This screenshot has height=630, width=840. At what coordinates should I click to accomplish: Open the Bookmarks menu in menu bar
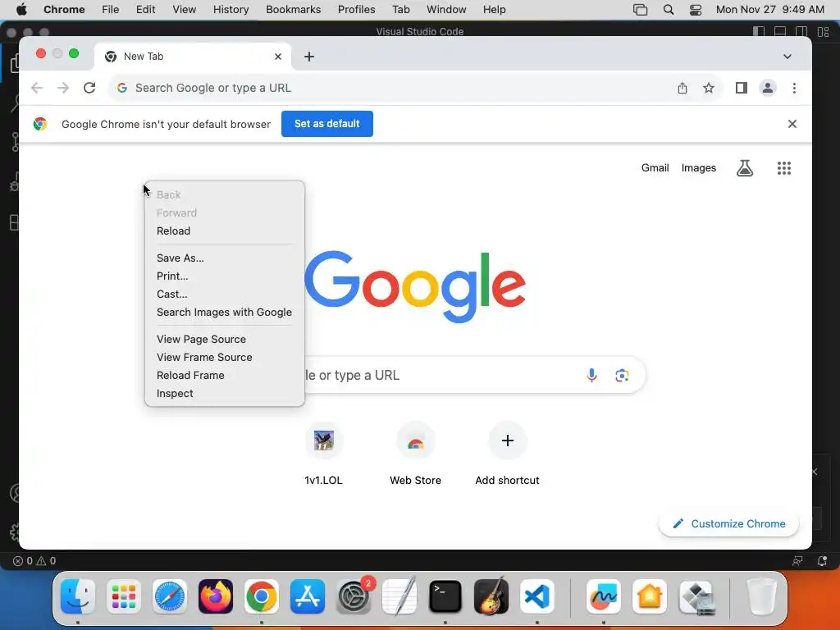pyautogui.click(x=293, y=10)
